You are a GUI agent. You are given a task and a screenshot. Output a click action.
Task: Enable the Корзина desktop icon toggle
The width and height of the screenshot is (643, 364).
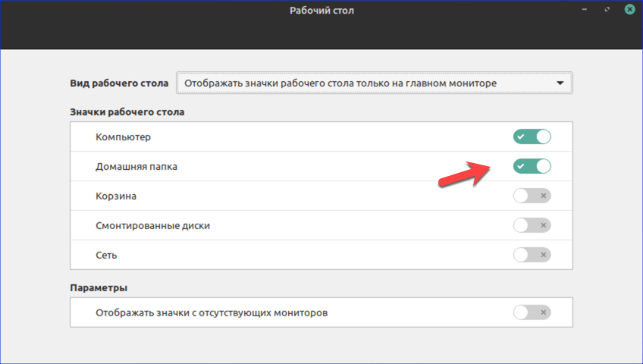532,196
